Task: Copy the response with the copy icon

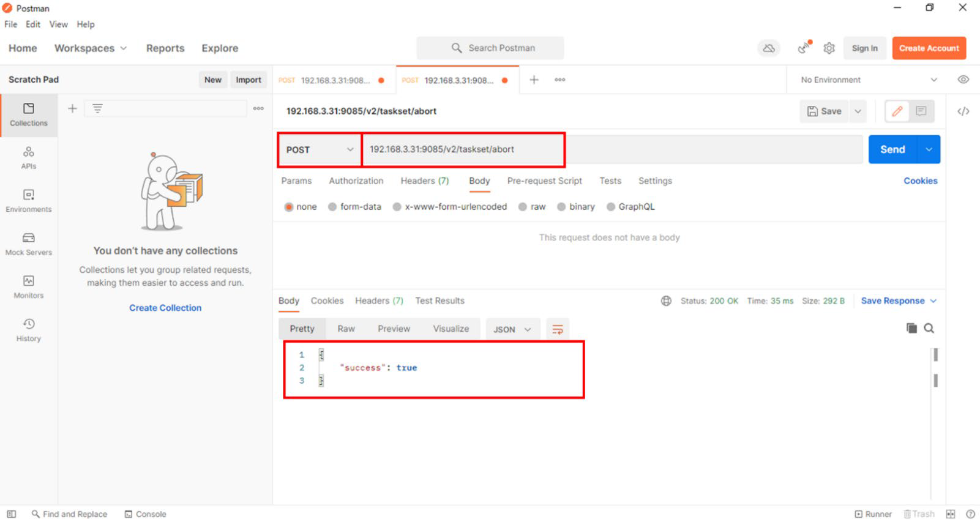Action: 911,328
